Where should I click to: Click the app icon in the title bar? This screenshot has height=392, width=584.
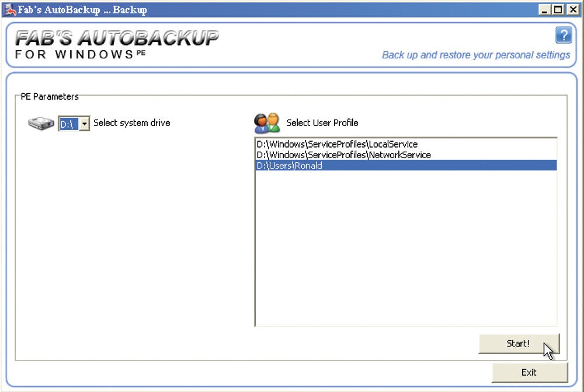click(x=9, y=10)
